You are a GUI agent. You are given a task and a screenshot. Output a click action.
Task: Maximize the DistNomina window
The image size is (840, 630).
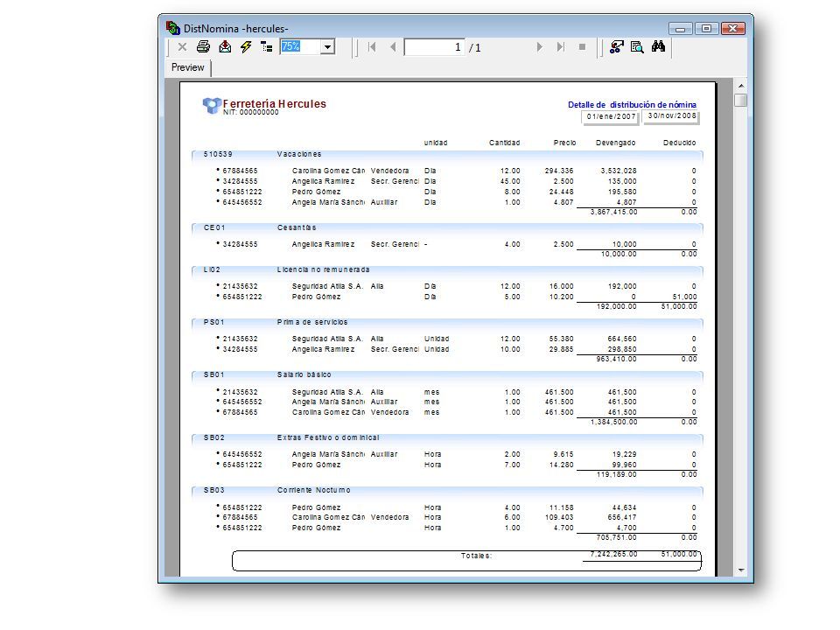(707, 28)
